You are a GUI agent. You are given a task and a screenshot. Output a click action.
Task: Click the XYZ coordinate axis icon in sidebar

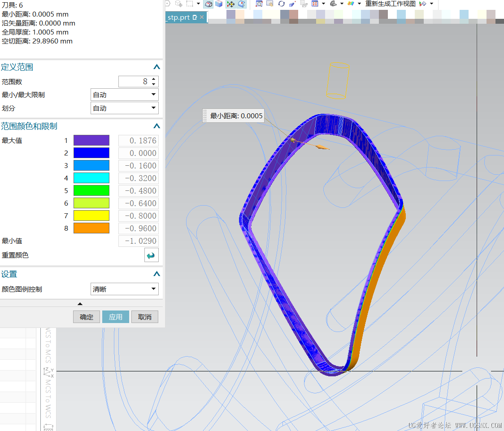point(48,372)
